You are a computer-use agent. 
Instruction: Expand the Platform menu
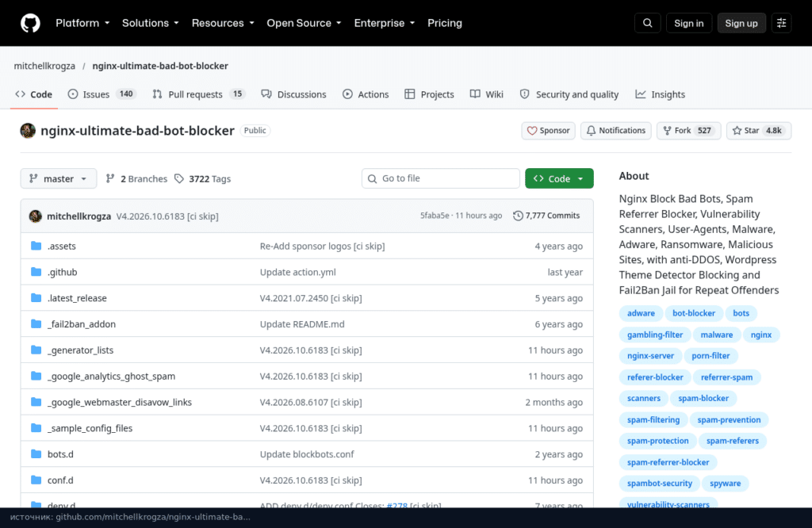(x=82, y=23)
